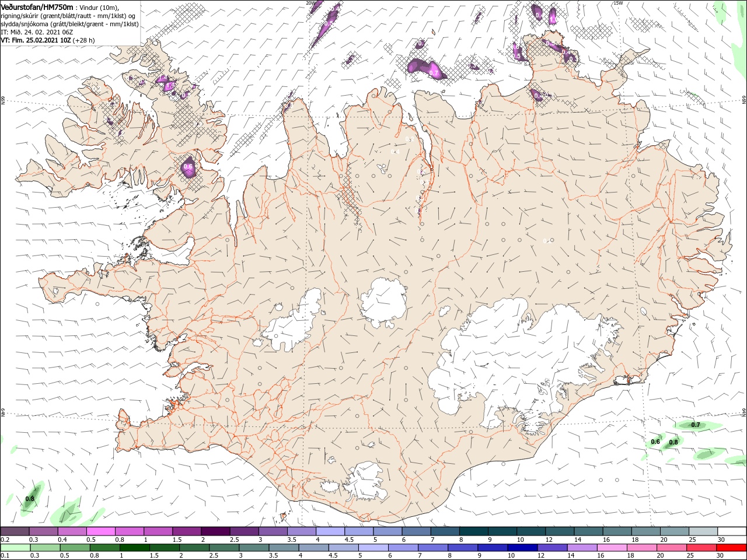747x560 pixels.
Task: Pick the bright red 30 rain scale swatch
Action: (x=731, y=547)
